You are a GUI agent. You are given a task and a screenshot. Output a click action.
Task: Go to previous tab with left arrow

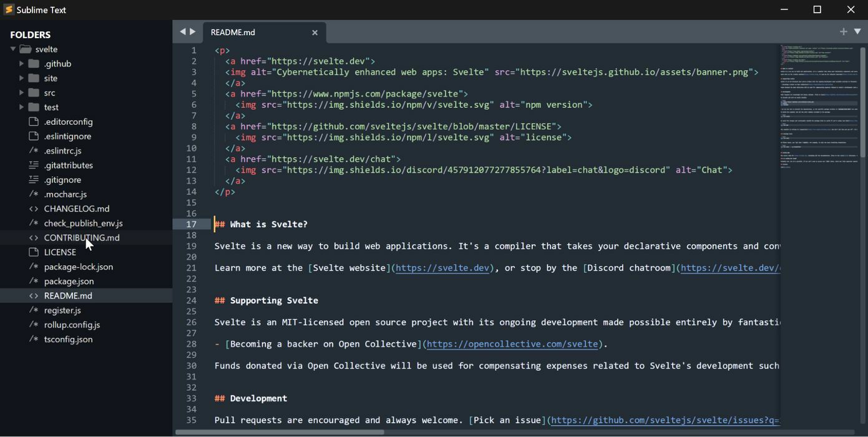pyautogui.click(x=182, y=31)
